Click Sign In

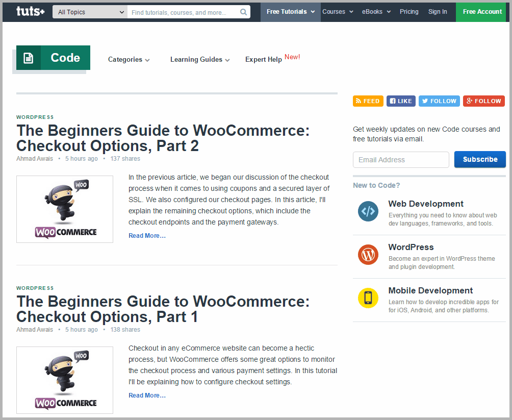[438, 12]
